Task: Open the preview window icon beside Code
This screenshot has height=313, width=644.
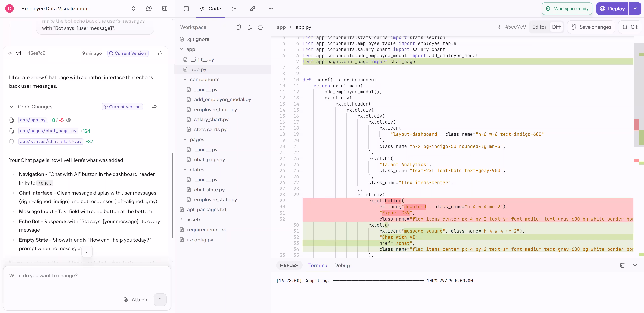Action: (186, 9)
